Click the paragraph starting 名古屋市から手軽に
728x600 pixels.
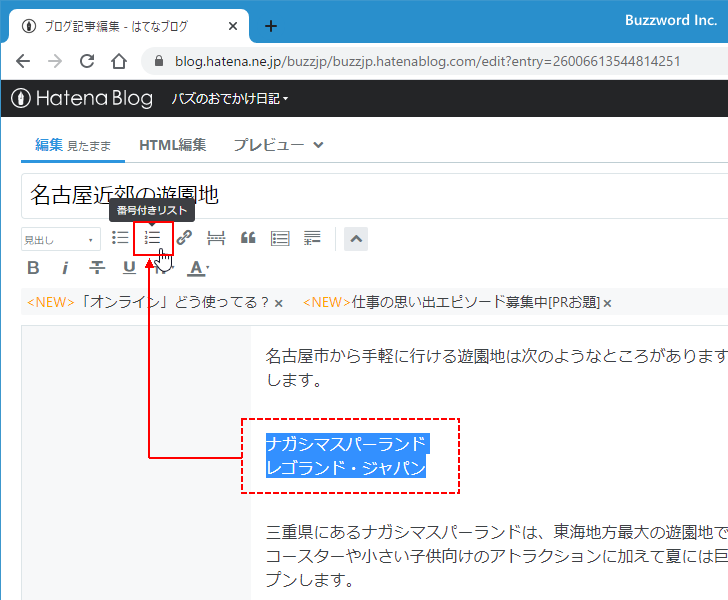pyautogui.click(x=497, y=368)
